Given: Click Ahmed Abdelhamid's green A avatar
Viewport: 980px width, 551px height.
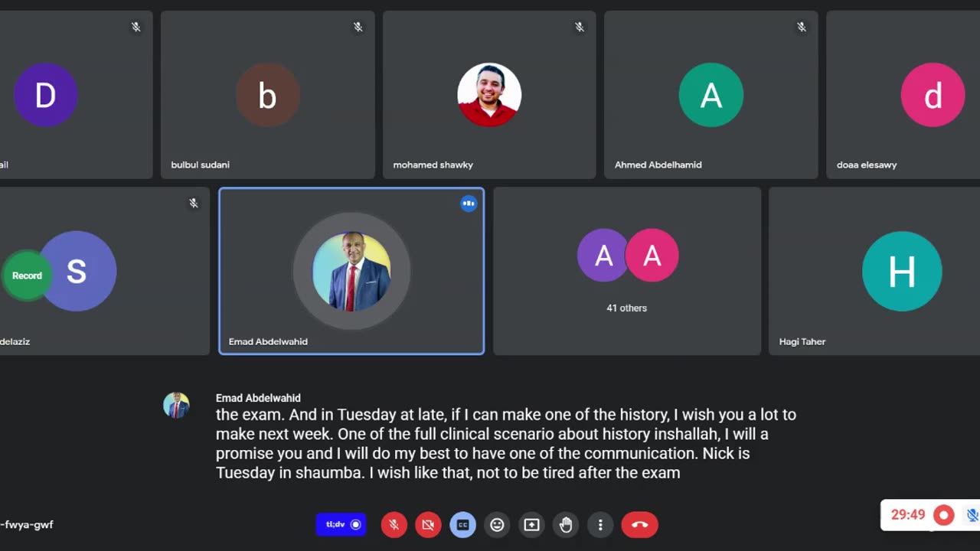Looking at the screenshot, I should point(711,95).
